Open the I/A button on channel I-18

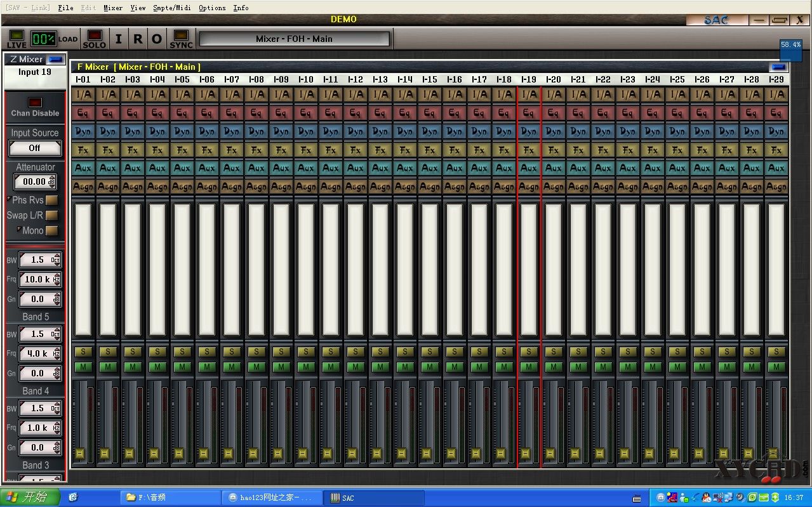point(504,95)
